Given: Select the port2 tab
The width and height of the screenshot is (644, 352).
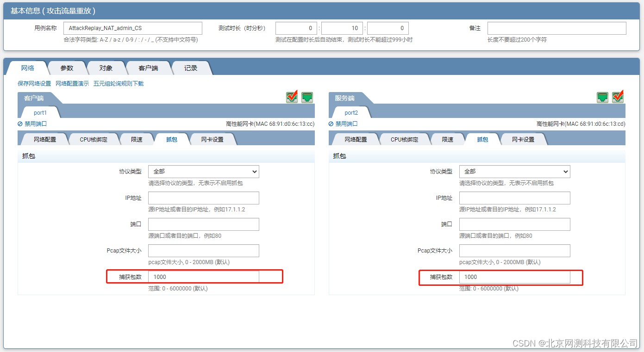Looking at the screenshot, I should point(351,112).
